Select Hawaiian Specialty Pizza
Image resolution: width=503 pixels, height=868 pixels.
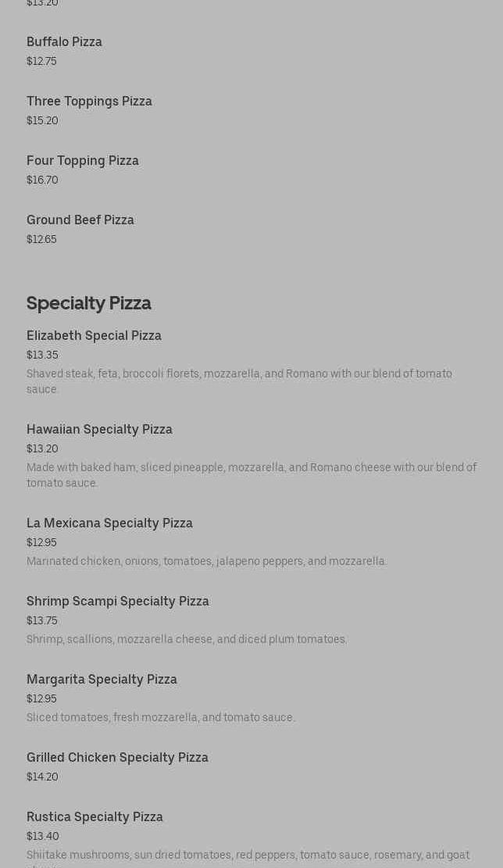point(99,429)
